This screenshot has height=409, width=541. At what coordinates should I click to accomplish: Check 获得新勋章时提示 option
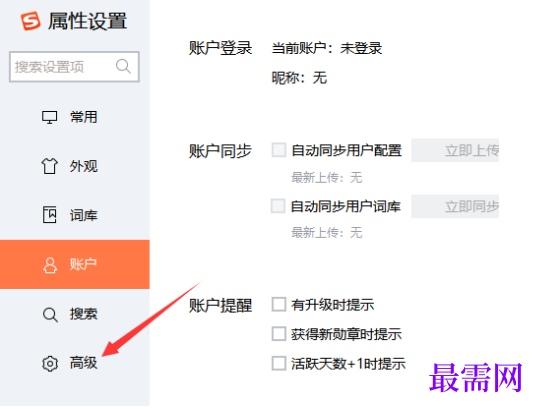click(279, 334)
